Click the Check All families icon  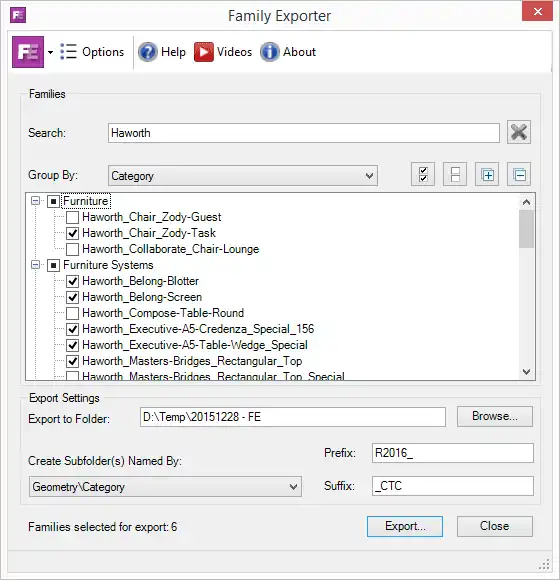[423, 174]
